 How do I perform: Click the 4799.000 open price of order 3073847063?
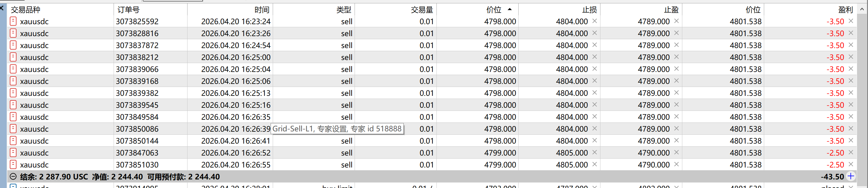click(500, 153)
